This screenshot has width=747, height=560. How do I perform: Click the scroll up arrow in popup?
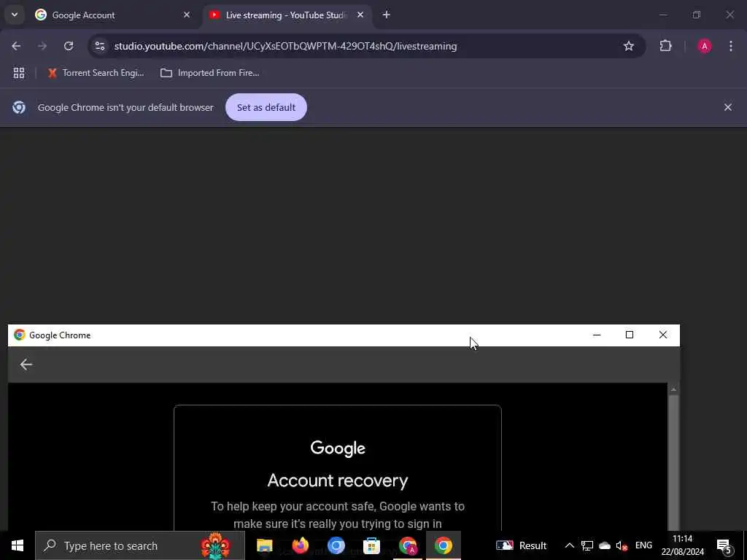click(673, 389)
